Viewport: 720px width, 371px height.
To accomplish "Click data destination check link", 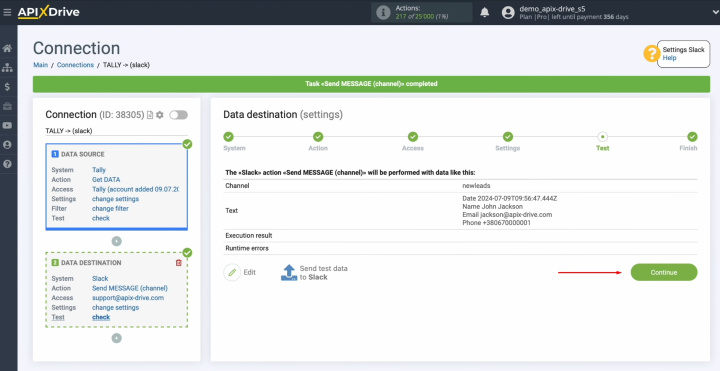I will [x=101, y=317].
